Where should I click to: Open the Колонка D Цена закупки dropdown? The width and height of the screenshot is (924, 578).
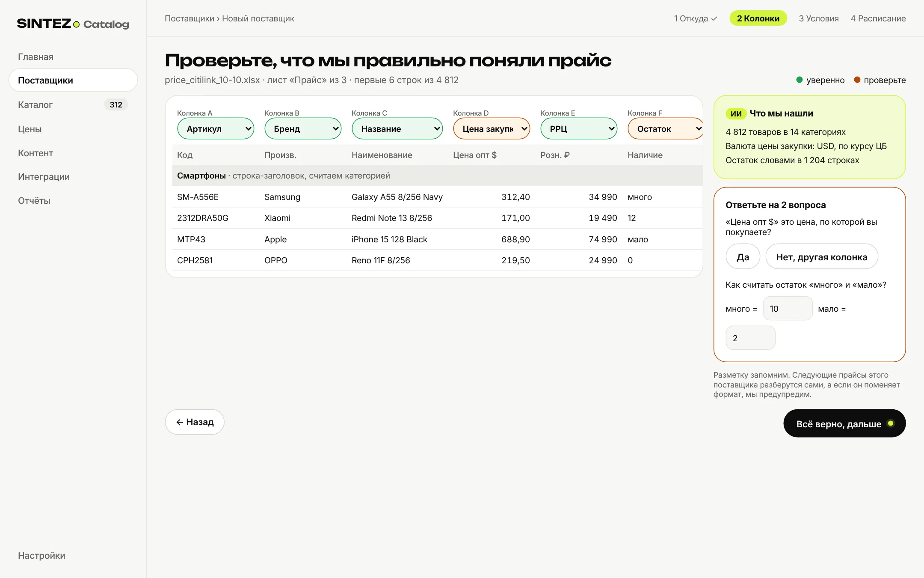tap(492, 128)
